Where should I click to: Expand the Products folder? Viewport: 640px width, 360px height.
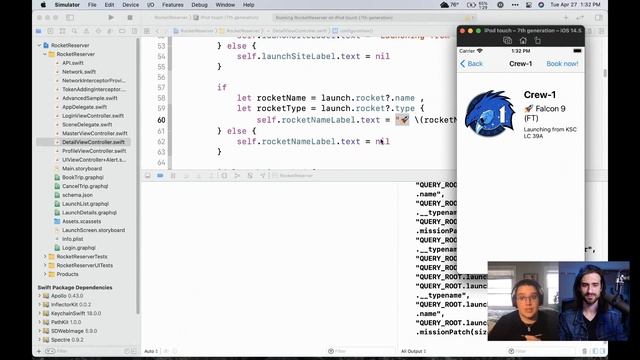point(45,274)
